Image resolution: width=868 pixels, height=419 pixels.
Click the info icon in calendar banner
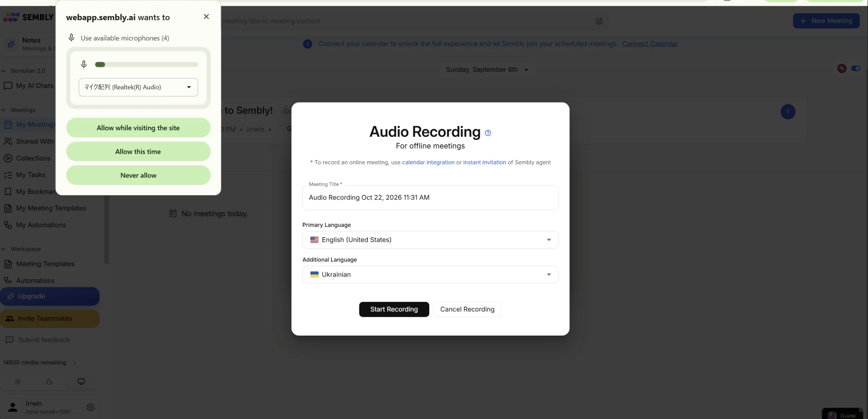point(307,44)
